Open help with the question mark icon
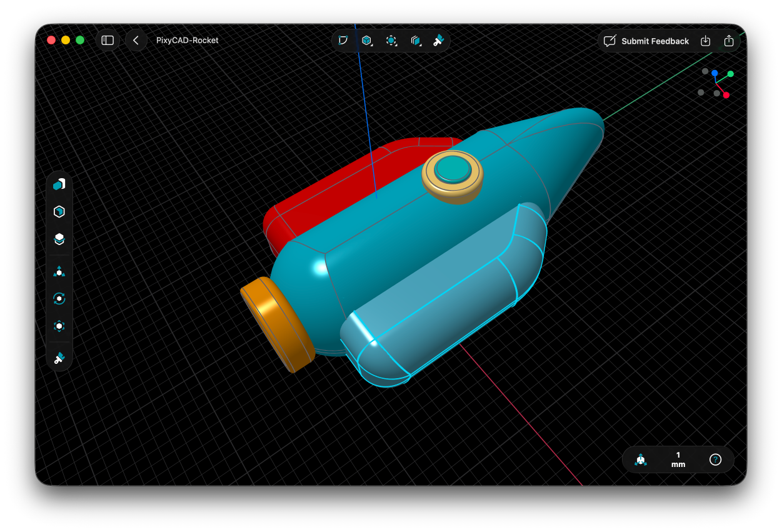 click(716, 460)
